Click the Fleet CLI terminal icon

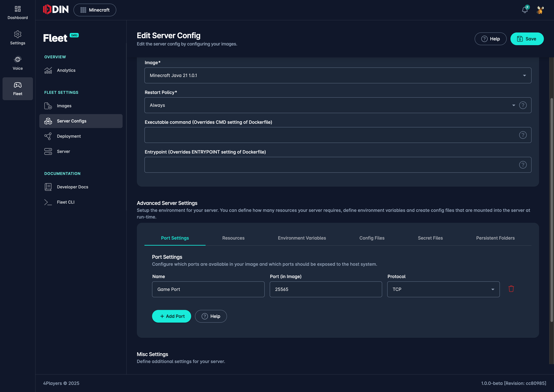tap(48, 202)
